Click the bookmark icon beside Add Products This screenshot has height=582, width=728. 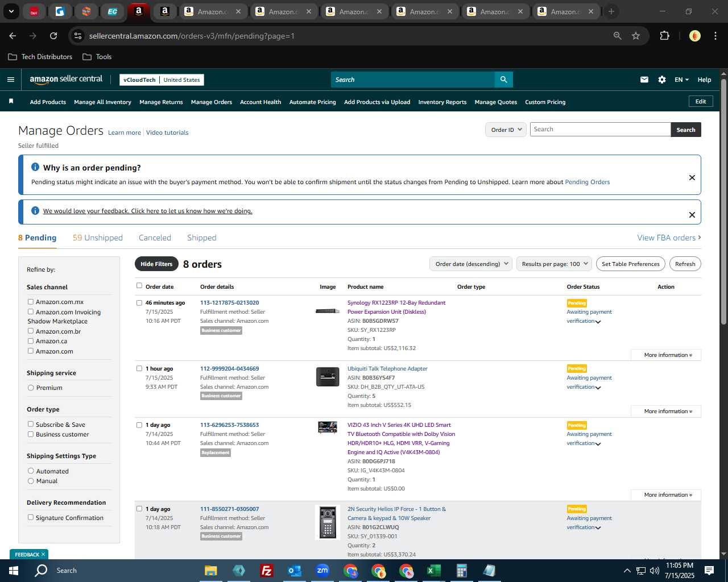(11, 101)
